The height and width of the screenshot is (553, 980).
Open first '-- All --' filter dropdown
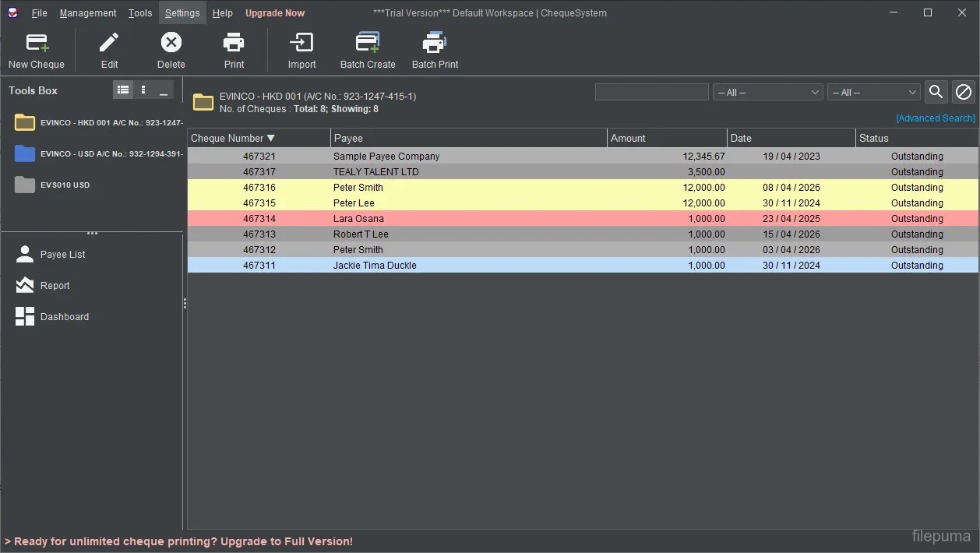click(x=767, y=92)
